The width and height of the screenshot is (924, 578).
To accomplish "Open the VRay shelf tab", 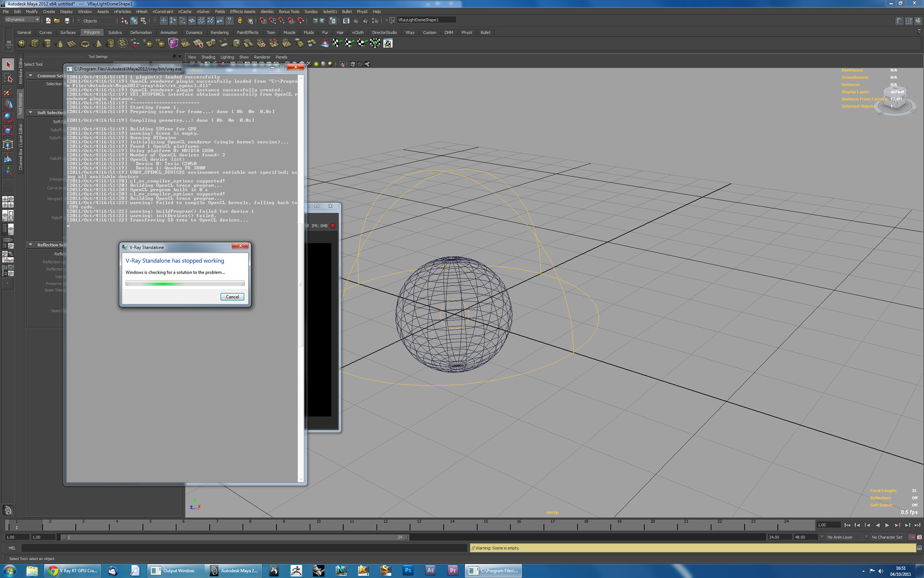I will tap(409, 32).
